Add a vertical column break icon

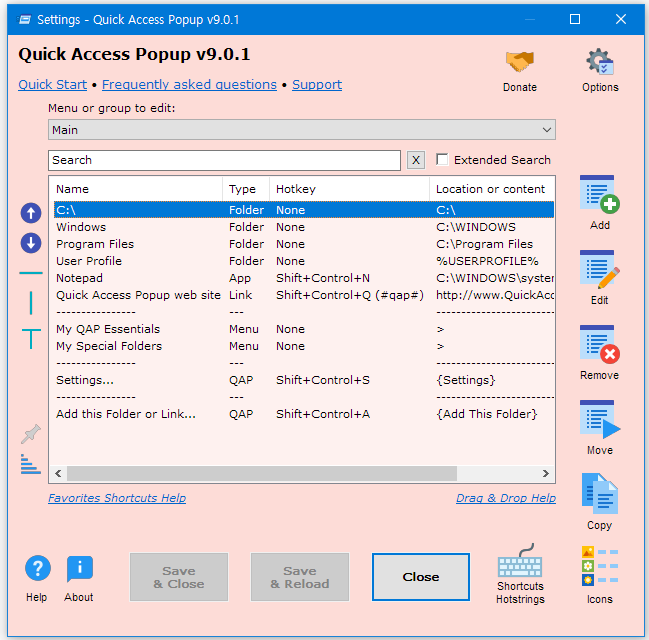[31, 303]
